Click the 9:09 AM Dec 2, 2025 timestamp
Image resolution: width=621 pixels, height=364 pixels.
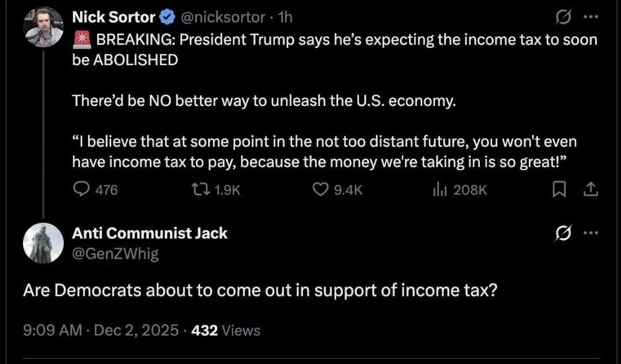tap(101, 331)
